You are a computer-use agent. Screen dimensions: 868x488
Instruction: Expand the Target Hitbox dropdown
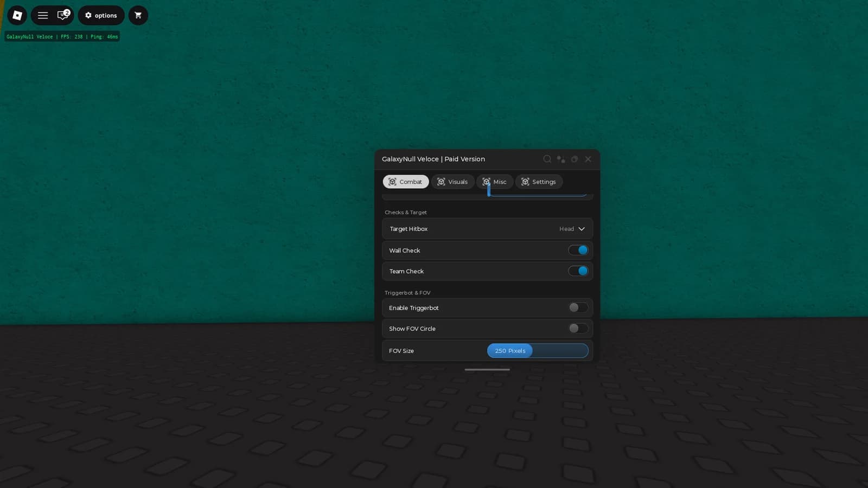click(487, 229)
